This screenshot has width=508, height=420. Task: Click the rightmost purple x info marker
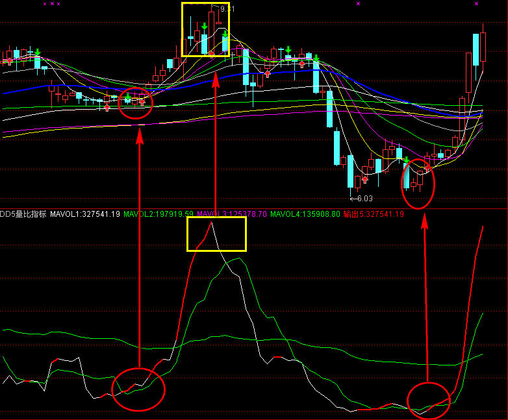476,3
